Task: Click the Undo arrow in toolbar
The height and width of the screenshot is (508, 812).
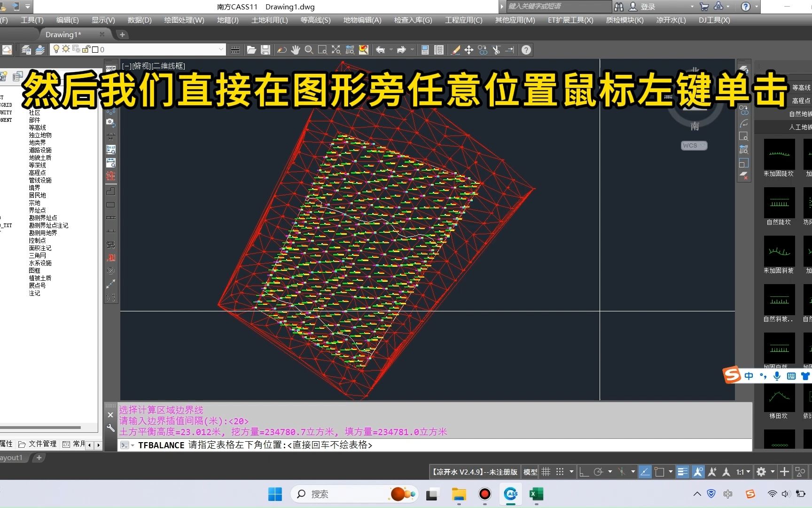Action: (x=380, y=50)
